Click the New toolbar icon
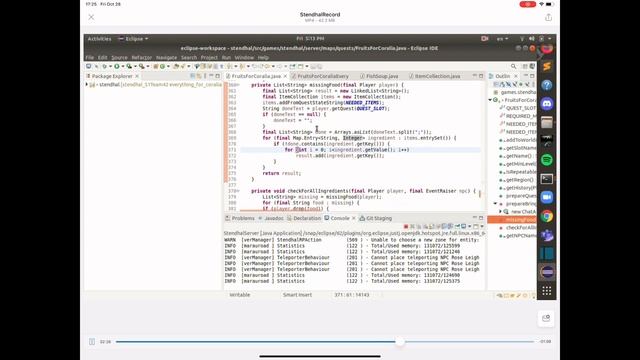This screenshot has height=360, width=640. coord(89,66)
